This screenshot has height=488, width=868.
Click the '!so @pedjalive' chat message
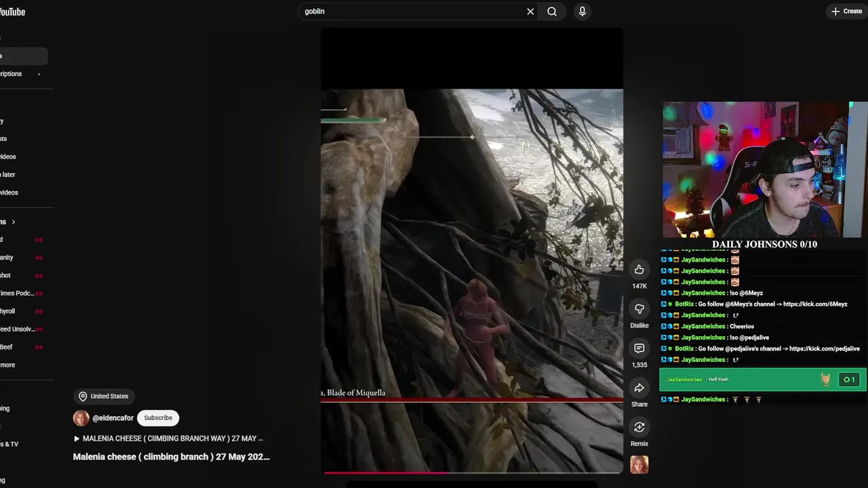pos(749,338)
